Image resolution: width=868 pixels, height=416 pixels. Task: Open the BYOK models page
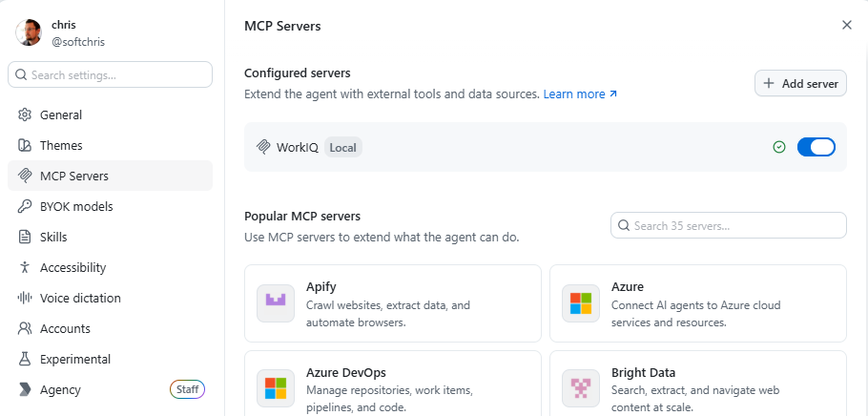pyautogui.click(x=110, y=207)
